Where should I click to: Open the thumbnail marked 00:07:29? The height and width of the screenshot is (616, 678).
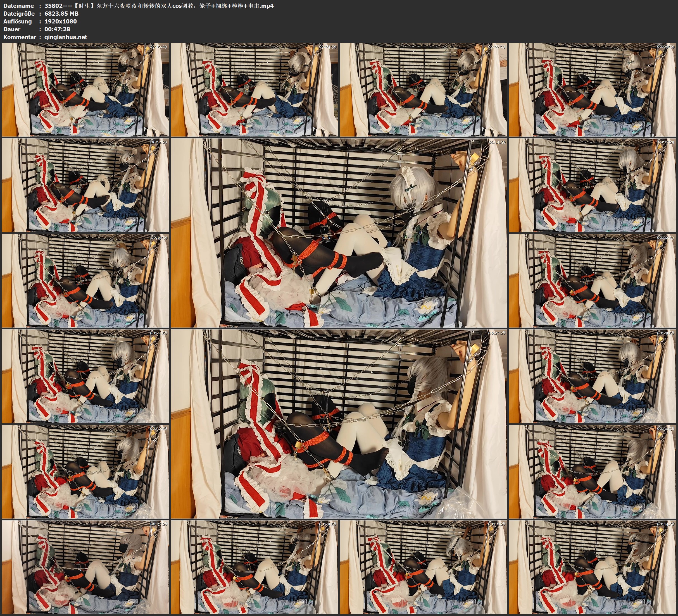pos(424,90)
